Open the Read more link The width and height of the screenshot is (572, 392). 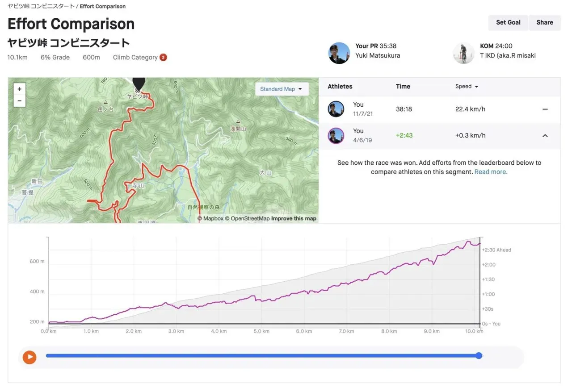[491, 172]
